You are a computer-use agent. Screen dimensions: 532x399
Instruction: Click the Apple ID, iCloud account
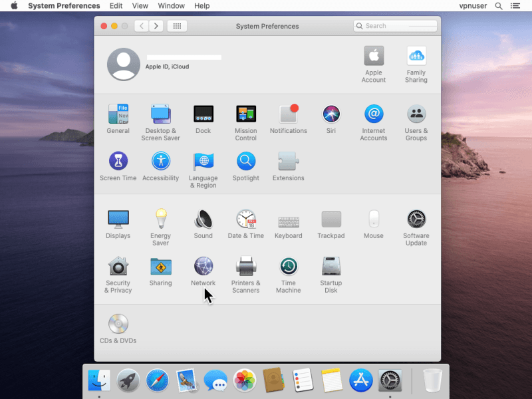pos(124,64)
